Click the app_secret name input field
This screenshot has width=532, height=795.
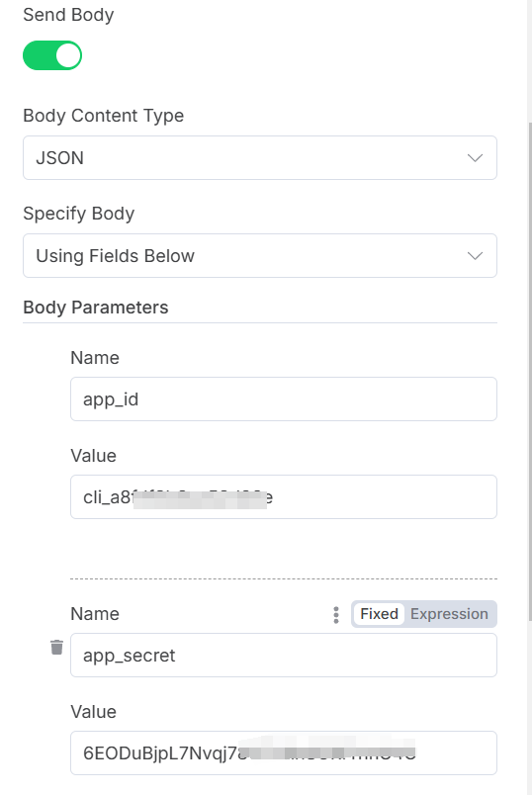click(x=284, y=655)
